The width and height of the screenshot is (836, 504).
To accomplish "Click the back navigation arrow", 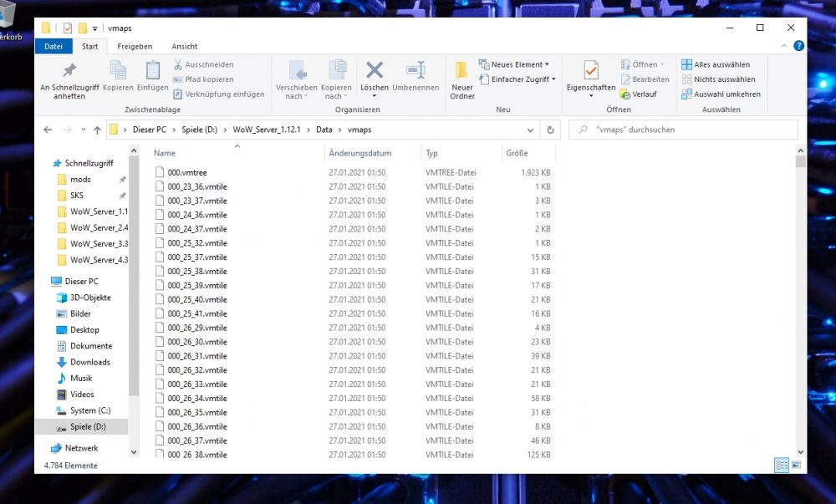I will click(x=48, y=130).
